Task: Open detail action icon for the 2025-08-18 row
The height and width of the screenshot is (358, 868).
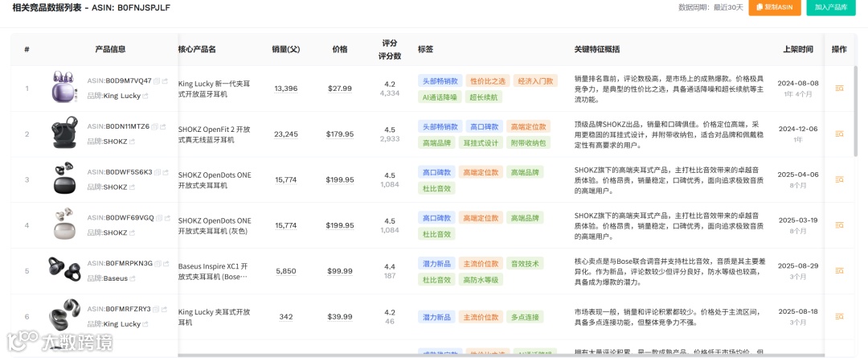Action: [x=839, y=316]
